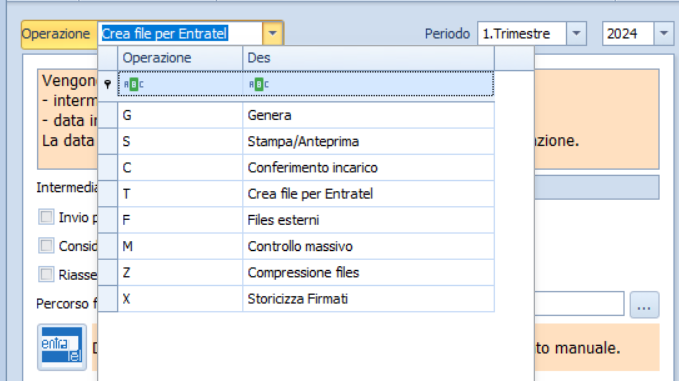Select Stampa/Anteprima option
This screenshot has width=679, height=381.
(x=306, y=142)
